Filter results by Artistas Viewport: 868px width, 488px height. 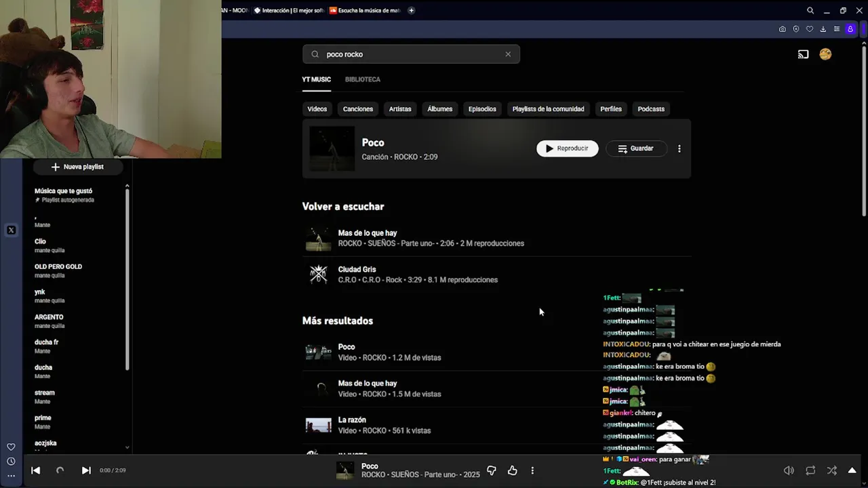coord(400,108)
